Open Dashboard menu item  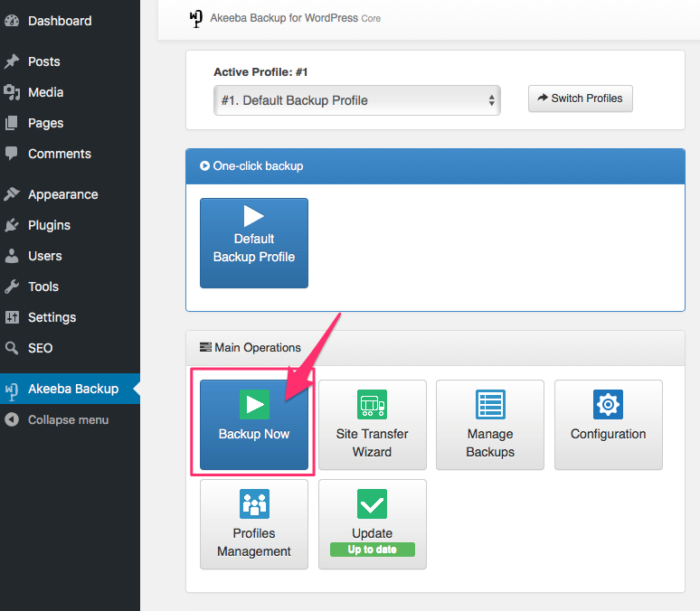(60, 21)
